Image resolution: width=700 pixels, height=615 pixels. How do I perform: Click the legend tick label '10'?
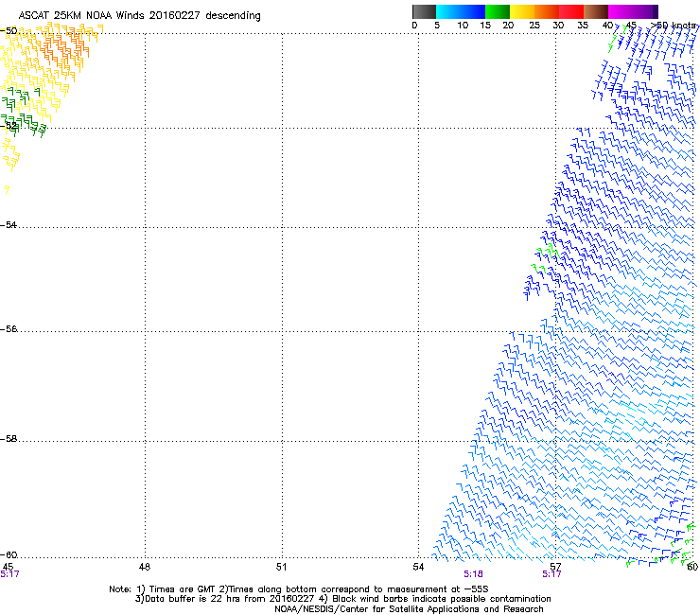click(x=463, y=26)
